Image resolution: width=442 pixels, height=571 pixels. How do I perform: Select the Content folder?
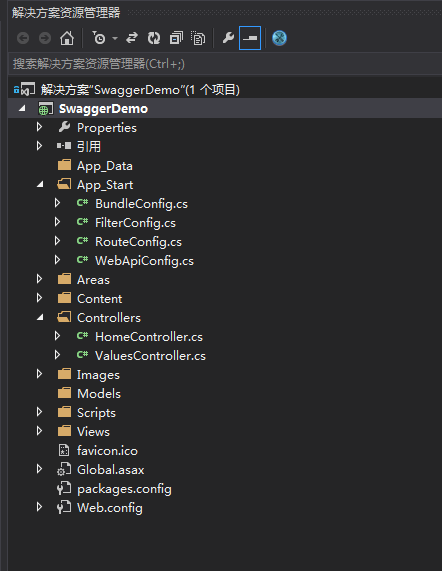[x=100, y=299]
